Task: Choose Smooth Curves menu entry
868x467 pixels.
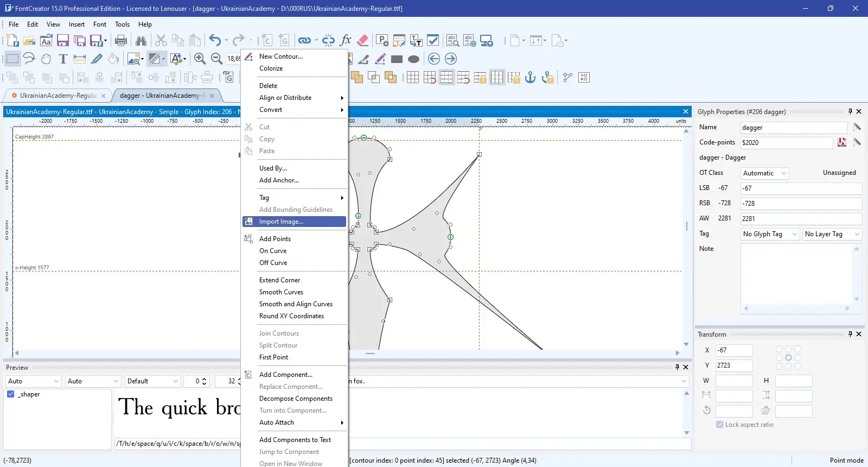Action: coord(294,292)
